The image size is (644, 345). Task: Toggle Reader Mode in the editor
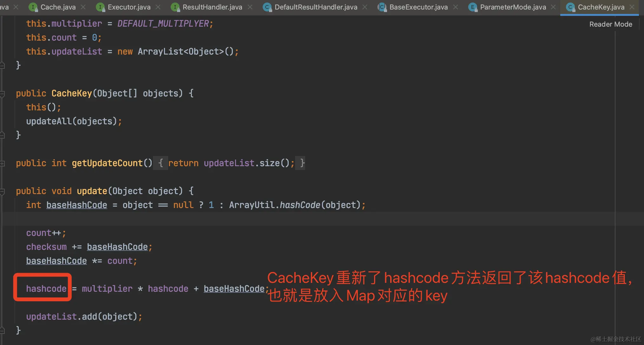click(x=610, y=24)
